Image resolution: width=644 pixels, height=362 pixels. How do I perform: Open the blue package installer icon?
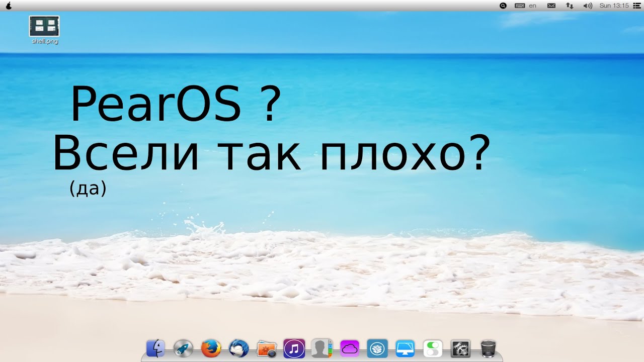(377, 348)
